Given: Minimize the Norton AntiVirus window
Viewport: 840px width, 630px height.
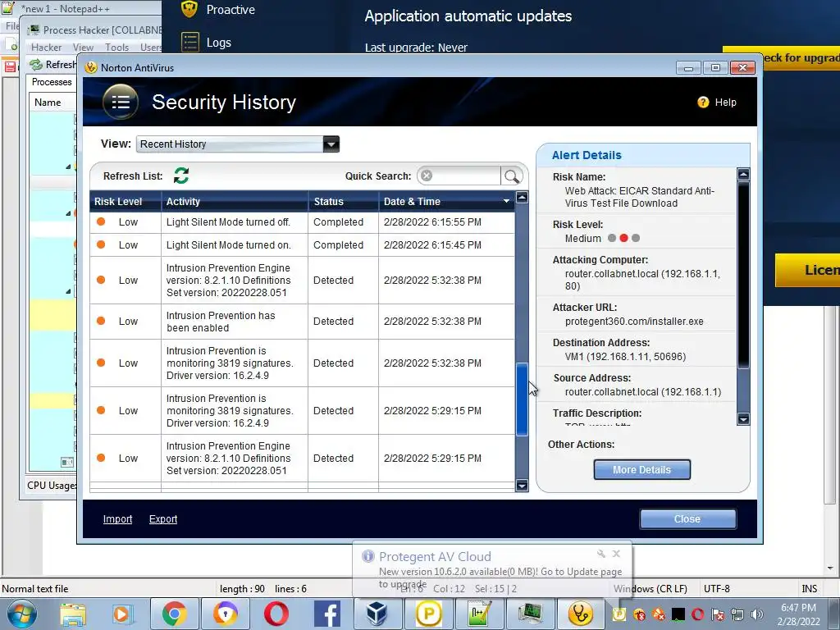Looking at the screenshot, I should tap(688, 68).
